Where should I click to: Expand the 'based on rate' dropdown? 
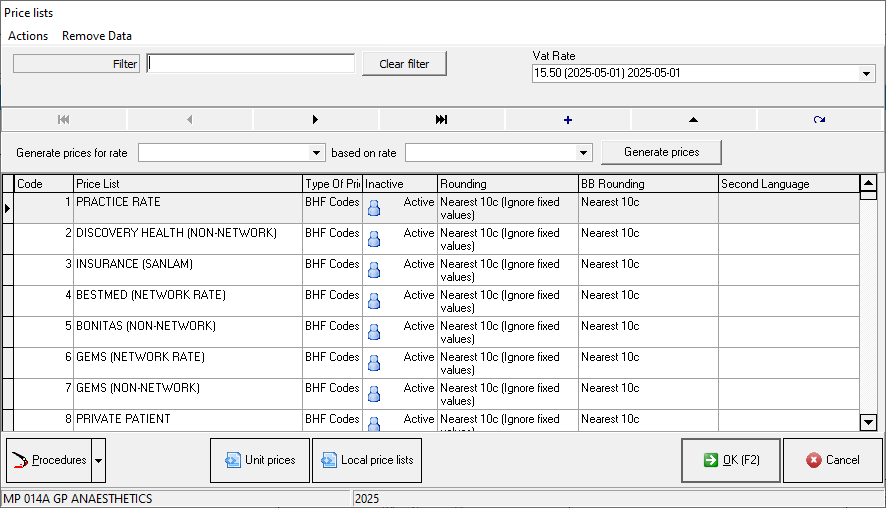point(584,153)
